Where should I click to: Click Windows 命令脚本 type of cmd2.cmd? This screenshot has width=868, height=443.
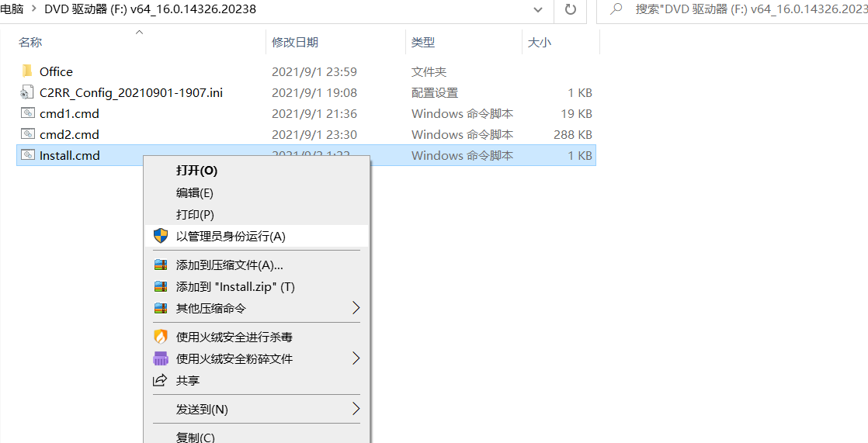pos(462,134)
